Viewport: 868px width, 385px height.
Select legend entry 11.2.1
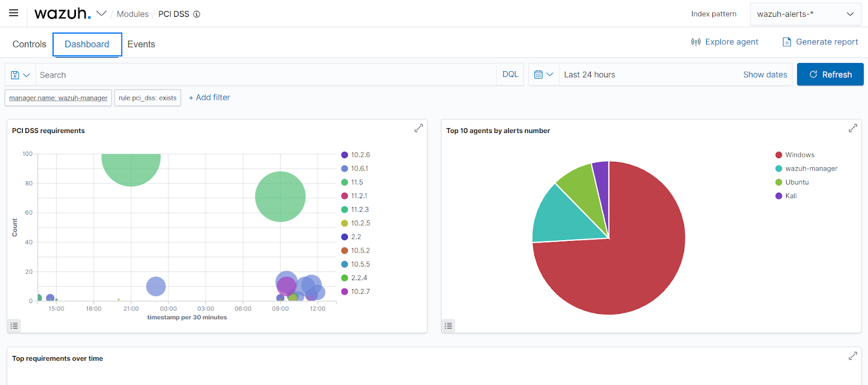354,196
